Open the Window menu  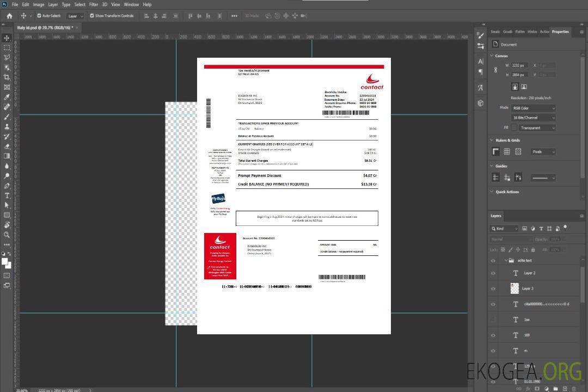(x=131, y=4)
